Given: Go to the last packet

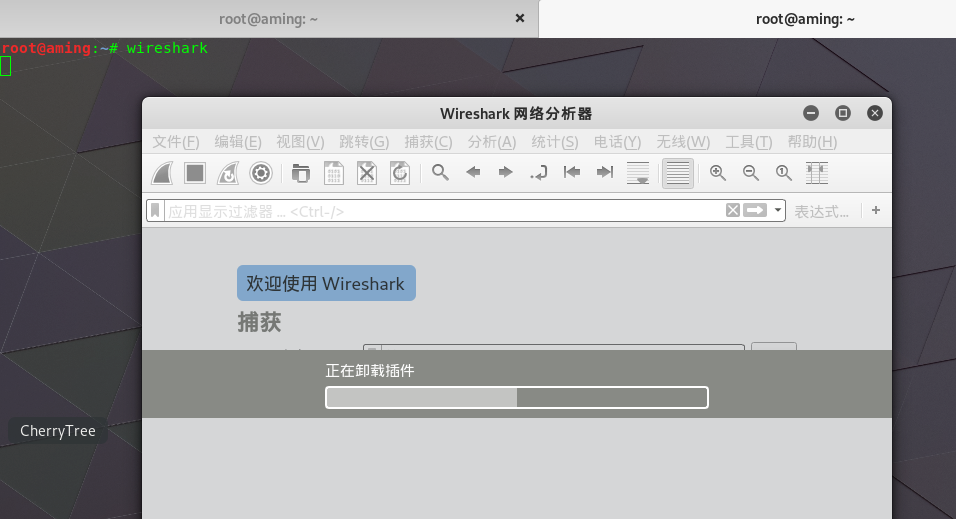Looking at the screenshot, I should (x=605, y=173).
